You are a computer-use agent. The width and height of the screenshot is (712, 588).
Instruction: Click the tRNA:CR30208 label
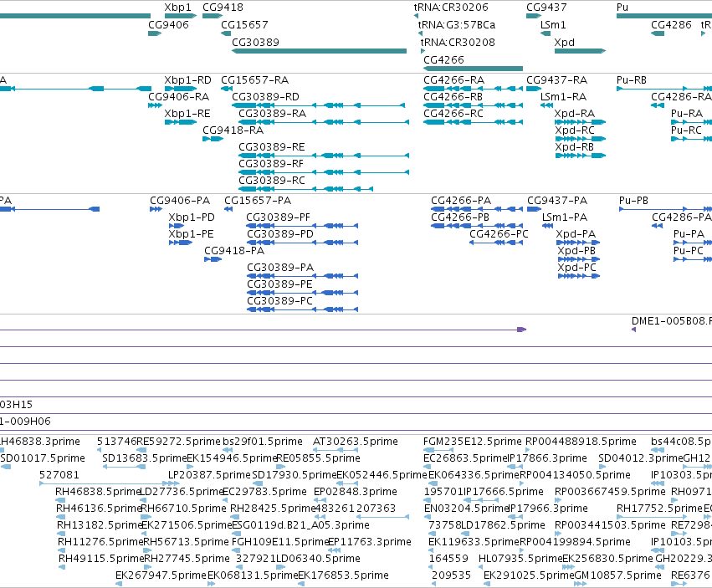(458, 43)
